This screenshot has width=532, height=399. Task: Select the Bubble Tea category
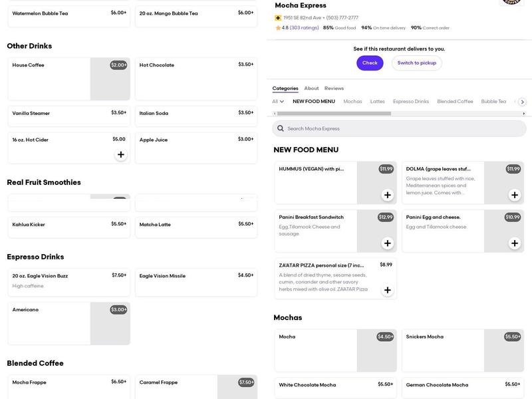[x=493, y=102]
